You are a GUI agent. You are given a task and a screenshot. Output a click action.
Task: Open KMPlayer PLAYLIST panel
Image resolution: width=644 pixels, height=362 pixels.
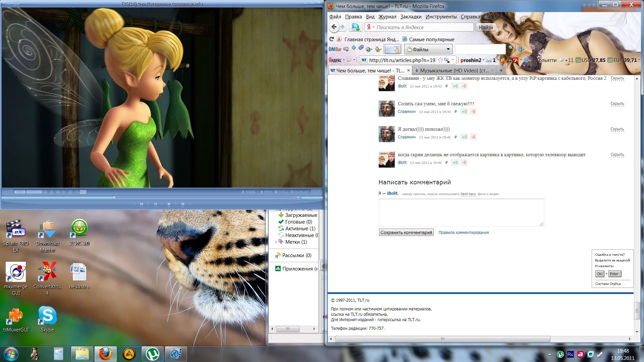pyautogui.click(x=300, y=192)
